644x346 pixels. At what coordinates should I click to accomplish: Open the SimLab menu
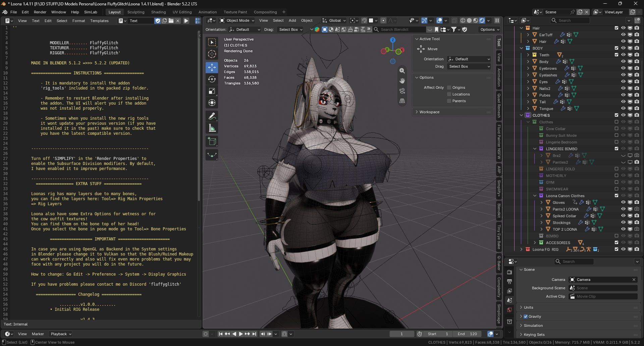click(91, 12)
